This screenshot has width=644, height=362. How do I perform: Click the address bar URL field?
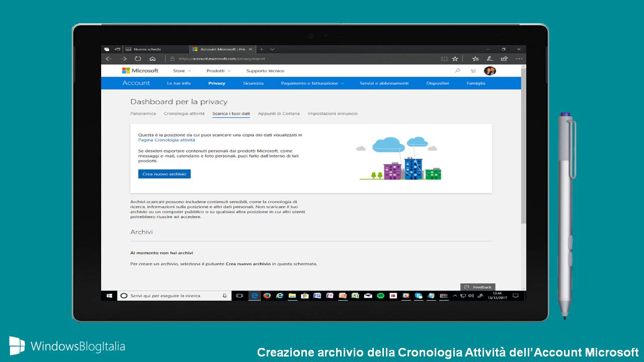pyautogui.click(x=302, y=58)
